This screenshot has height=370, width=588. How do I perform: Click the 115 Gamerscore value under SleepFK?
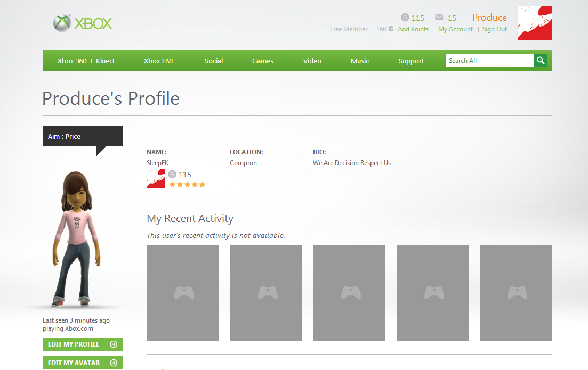click(x=185, y=175)
